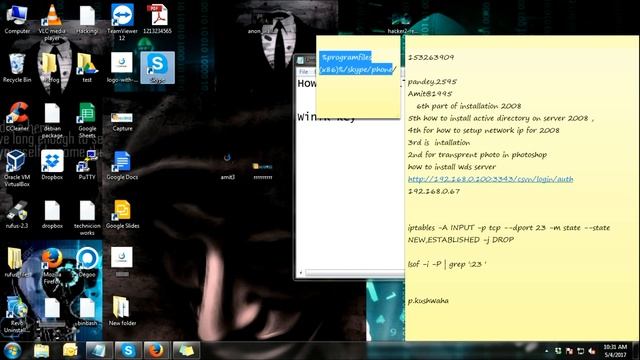
Task: Select the logo-with image file
Action: (x=122, y=68)
